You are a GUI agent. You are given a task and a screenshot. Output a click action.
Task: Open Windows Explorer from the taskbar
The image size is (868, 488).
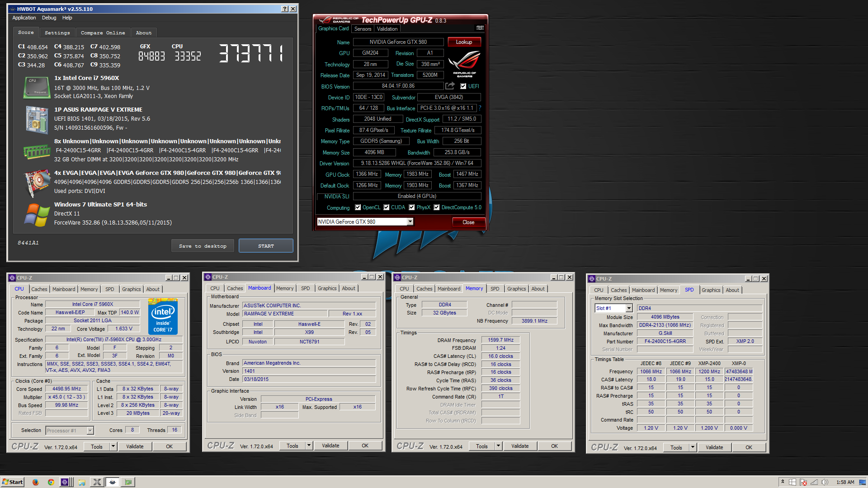click(x=82, y=482)
